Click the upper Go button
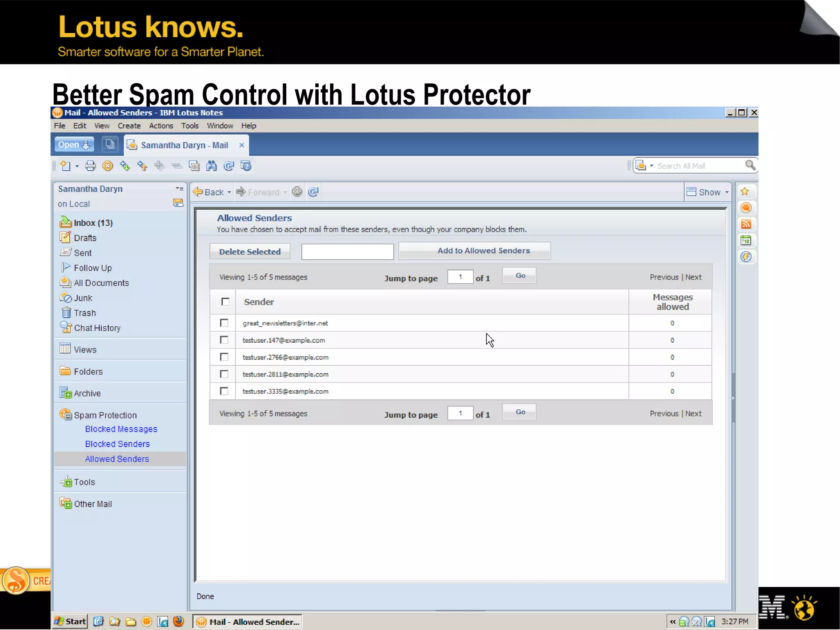The image size is (840, 630). (x=520, y=275)
